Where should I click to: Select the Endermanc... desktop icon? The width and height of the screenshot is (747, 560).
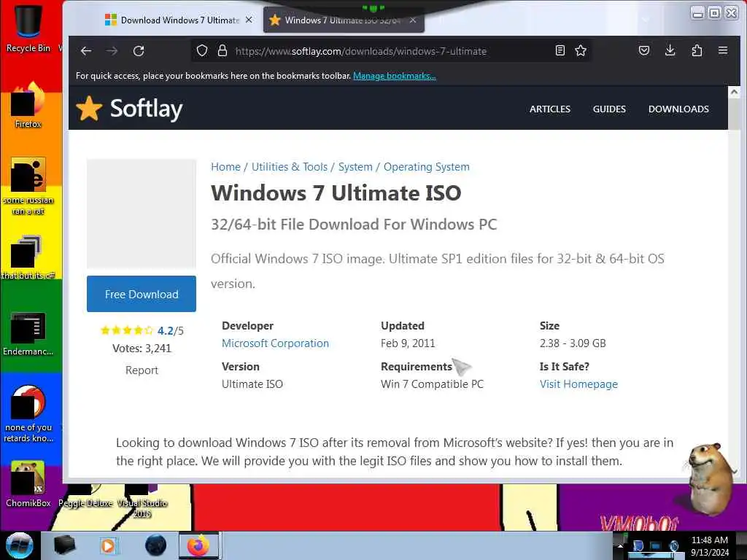coord(28,334)
